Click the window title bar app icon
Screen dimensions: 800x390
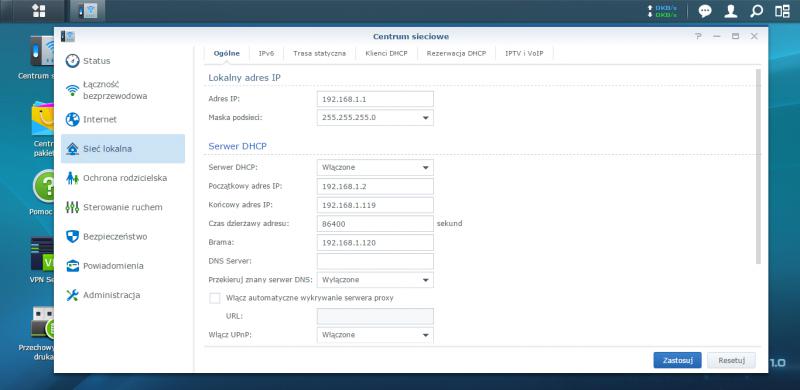pyautogui.click(x=67, y=36)
